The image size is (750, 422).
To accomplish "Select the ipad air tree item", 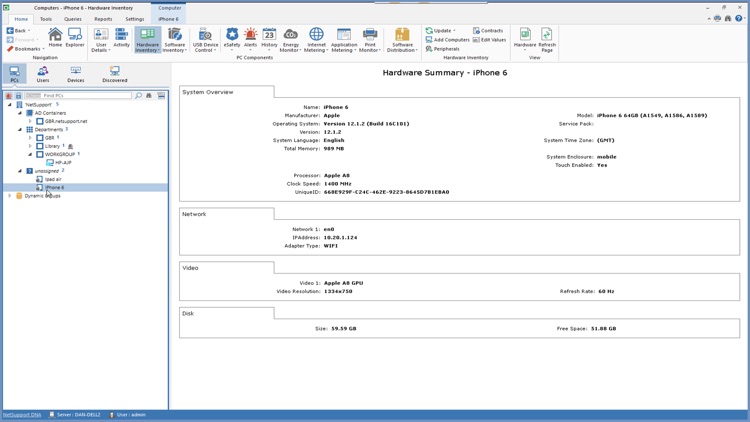I will click(x=53, y=179).
